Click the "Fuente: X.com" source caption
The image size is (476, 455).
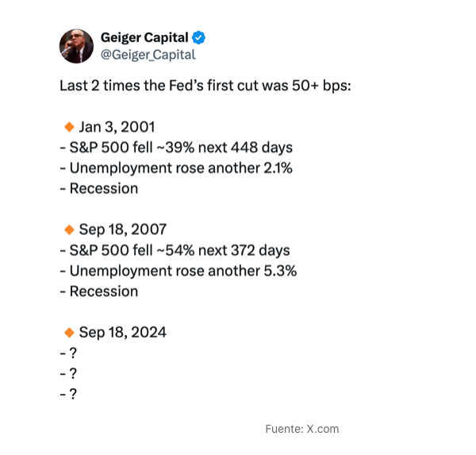point(301,429)
